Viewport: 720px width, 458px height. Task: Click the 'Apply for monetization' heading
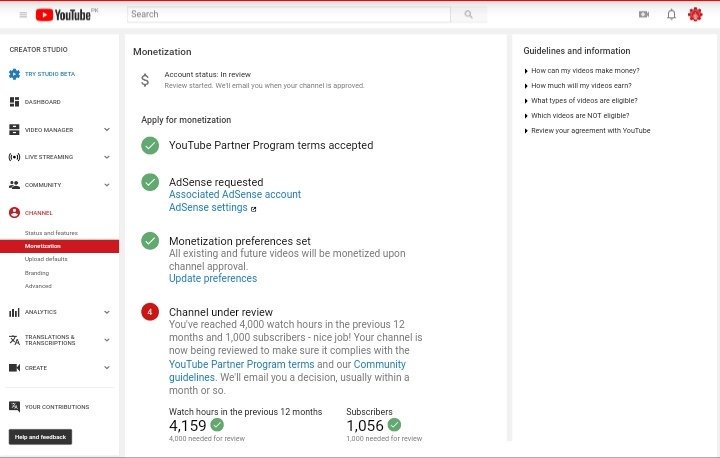(186, 120)
